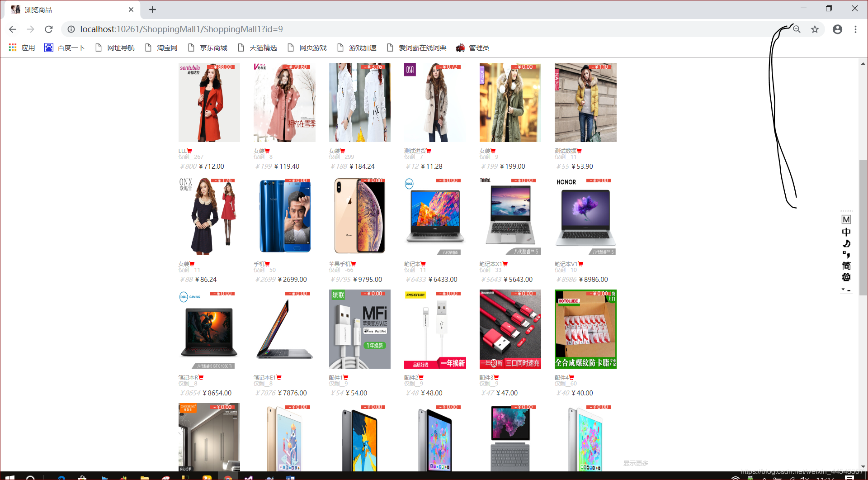This screenshot has width=868, height=480.
Task: Open Chrome's three-dot customize menu
Action: [855, 29]
